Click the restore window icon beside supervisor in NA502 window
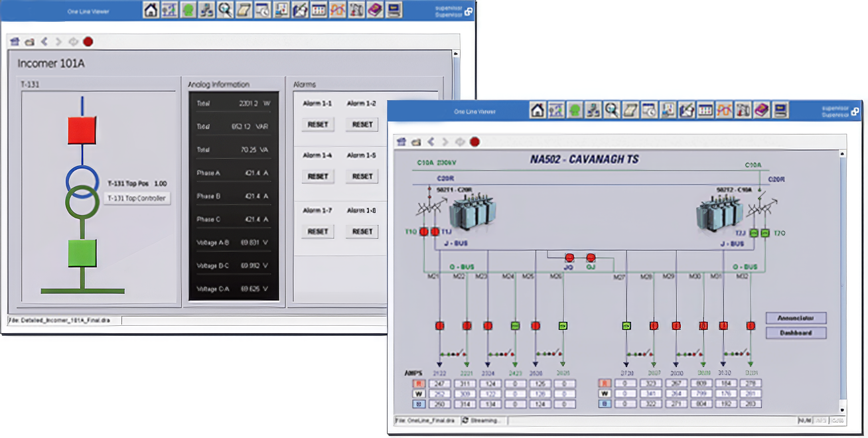The image size is (868, 438). pyautogui.click(x=856, y=111)
